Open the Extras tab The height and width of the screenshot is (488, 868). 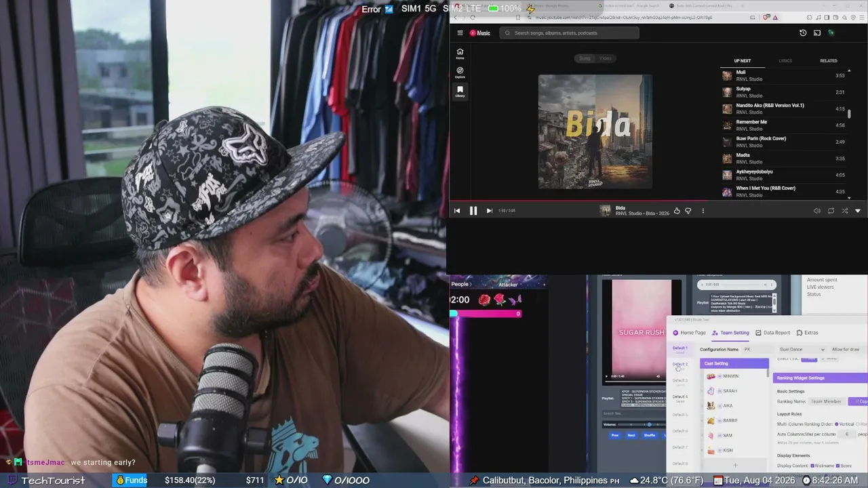tap(807, 333)
